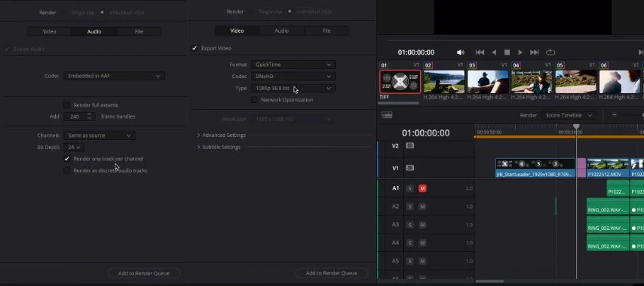Image resolution: width=644 pixels, height=286 pixels.
Task: Open video Codec dropdown showing DNxHD
Action: tap(293, 77)
